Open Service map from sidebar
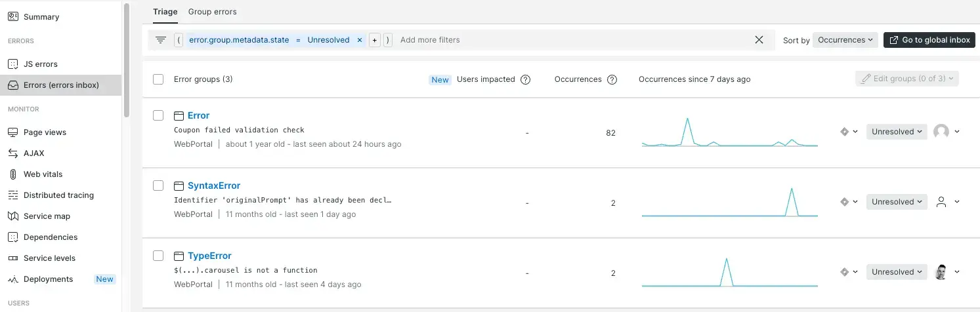980x312 pixels. (x=46, y=216)
